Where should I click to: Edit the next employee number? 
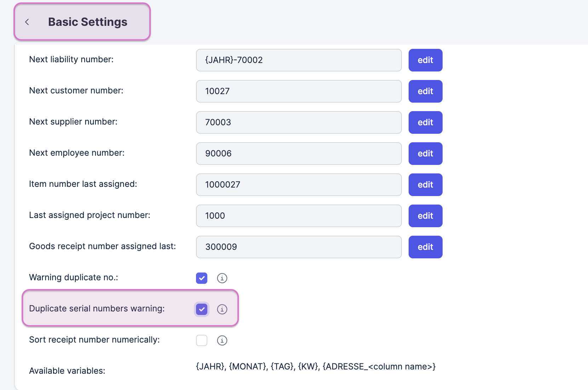click(425, 154)
